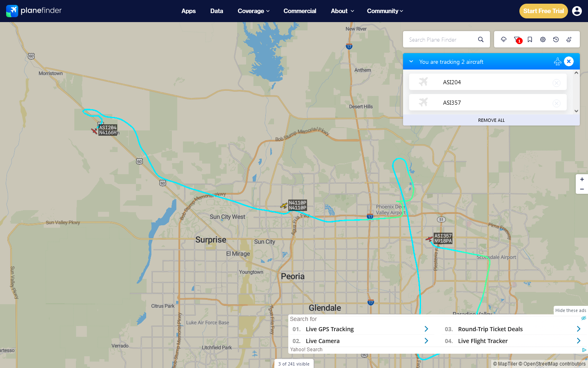Click the Glendale city label on map
588x368 pixels.
tap(325, 308)
